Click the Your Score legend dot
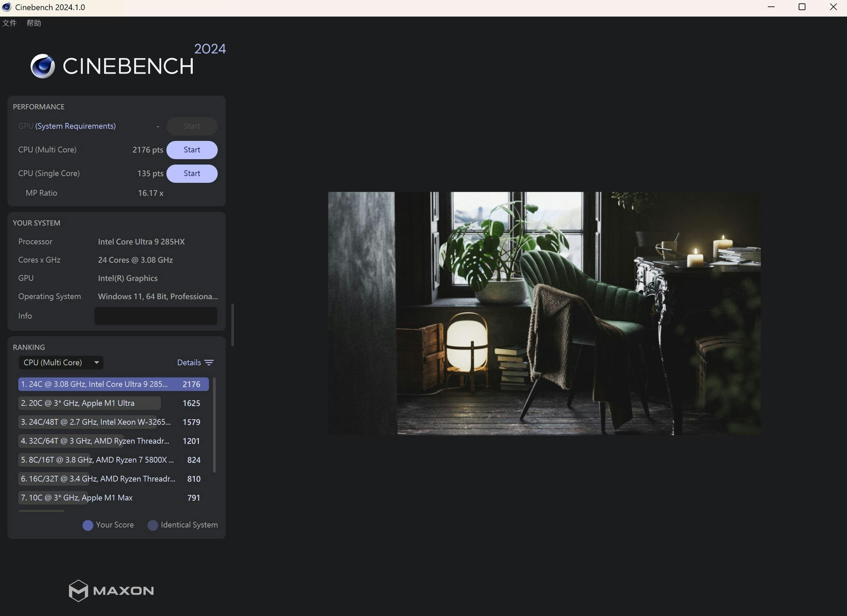The height and width of the screenshot is (616, 847). click(x=88, y=525)
